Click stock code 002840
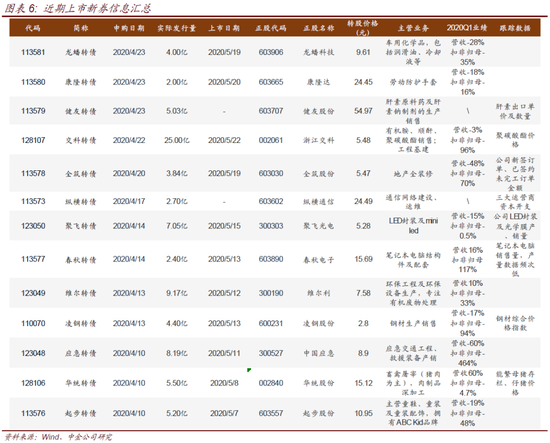The height and width of the screenshot is (443, 550). (x=271, y=383)
